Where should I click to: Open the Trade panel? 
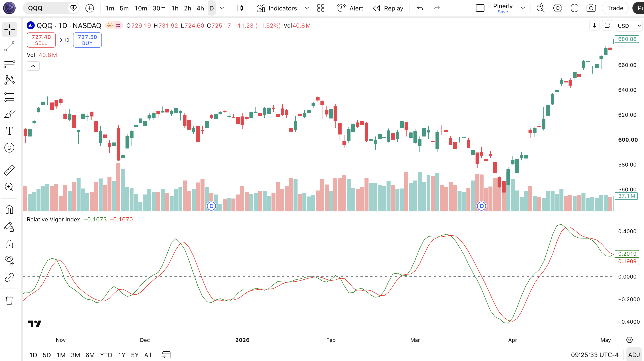click(x=615, y=8)
